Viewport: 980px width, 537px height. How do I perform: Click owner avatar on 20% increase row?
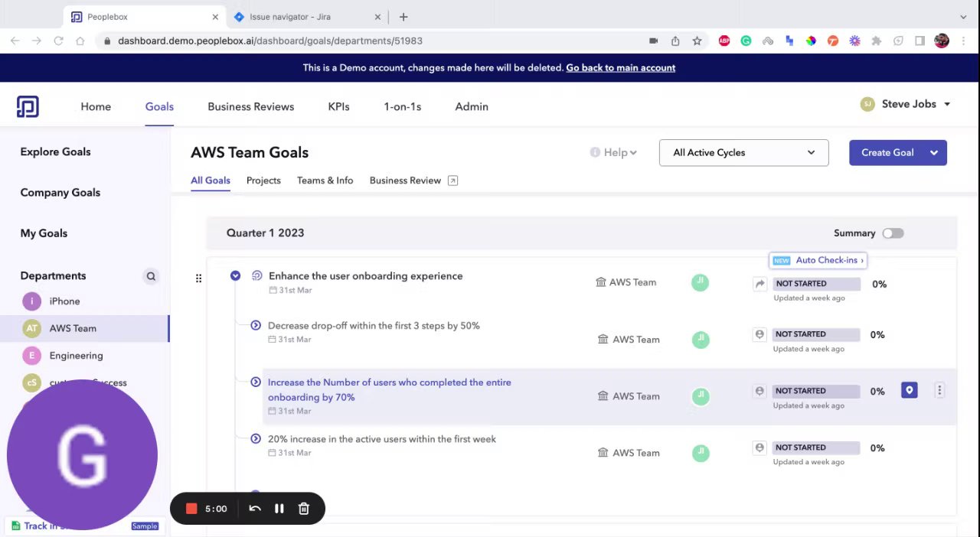coord(701,453)
